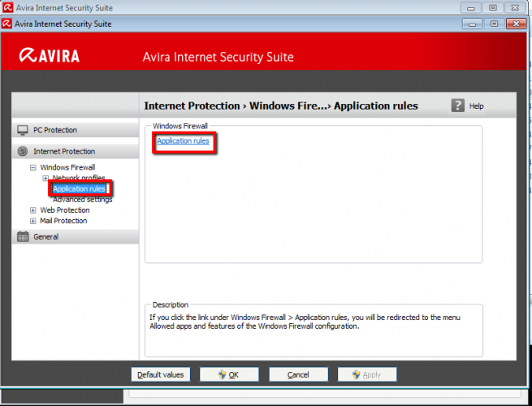
Task: Maximize the front Avira window
Action: point(494,24)
